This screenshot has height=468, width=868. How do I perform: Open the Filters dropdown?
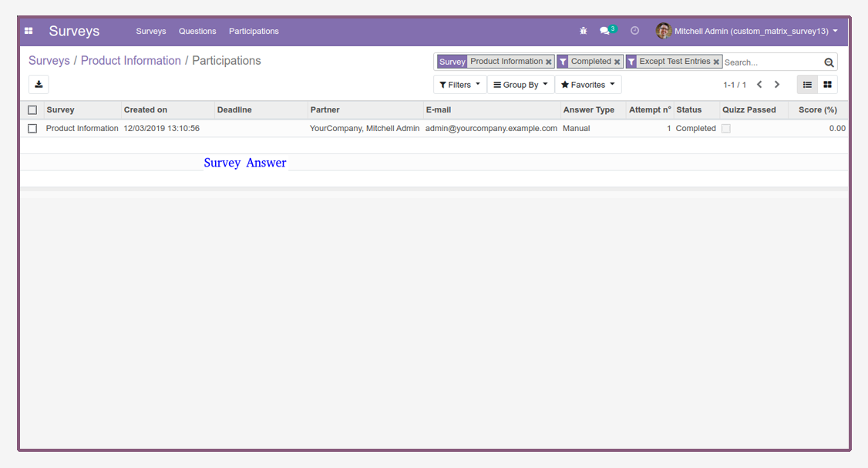coord(459,85)
